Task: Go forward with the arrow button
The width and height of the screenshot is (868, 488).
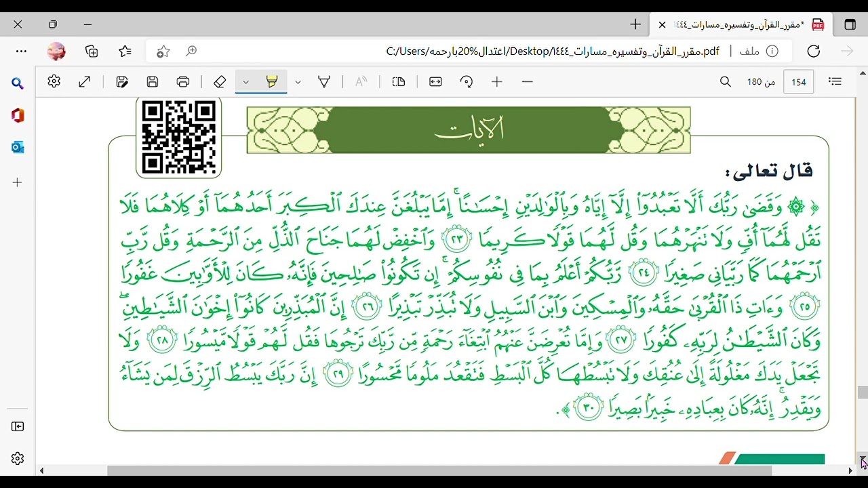Action: 847,51
